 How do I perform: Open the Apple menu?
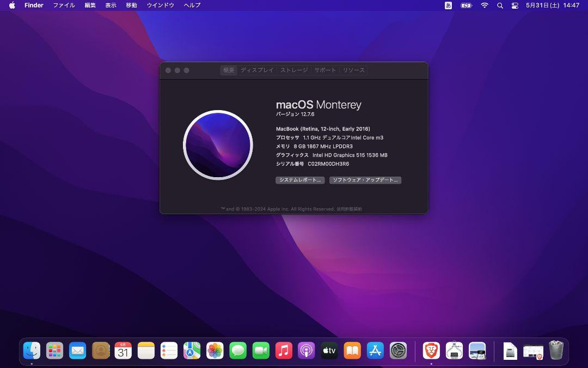[x=12, y=5]
